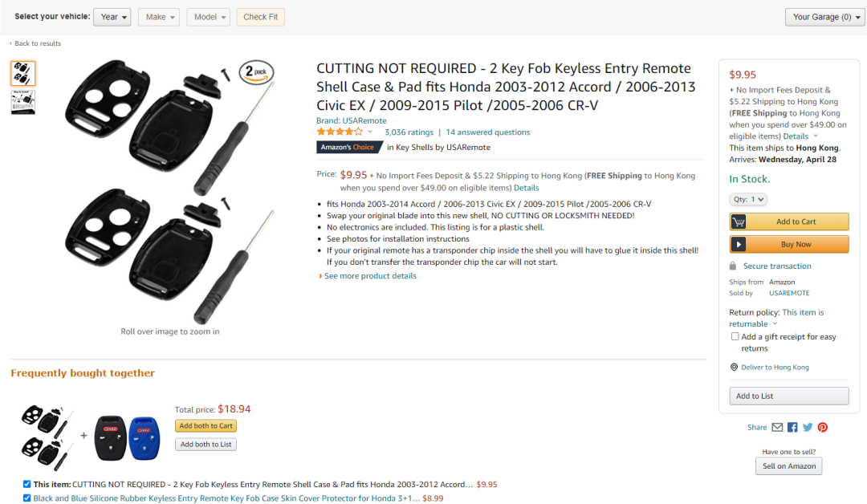Share on Facebook icon
Image resolution: width=867 pixels, height=504 pixels.
[x=792, y=427]
